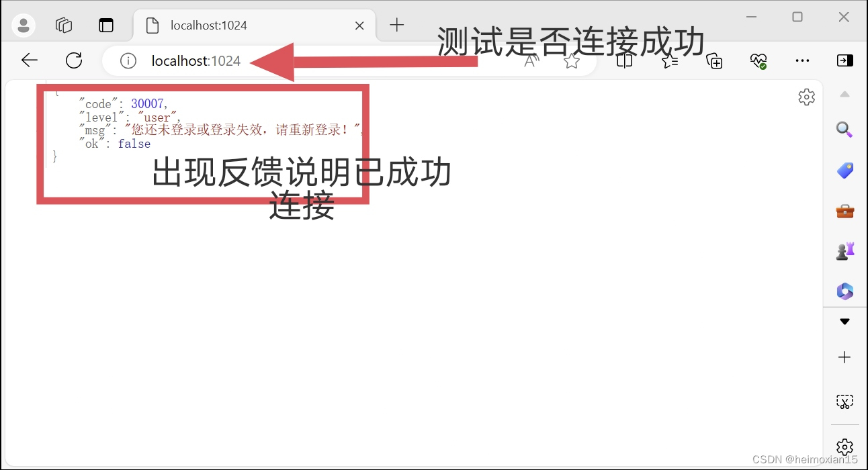Open the sidebar Search tool
Viewport: 868px width, 470px height.
(844, 130)
